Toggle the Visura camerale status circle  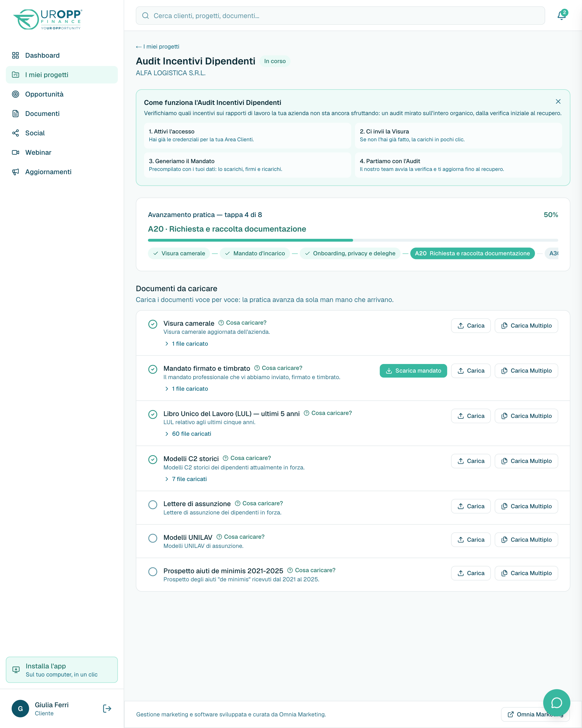tap(153, 324)
